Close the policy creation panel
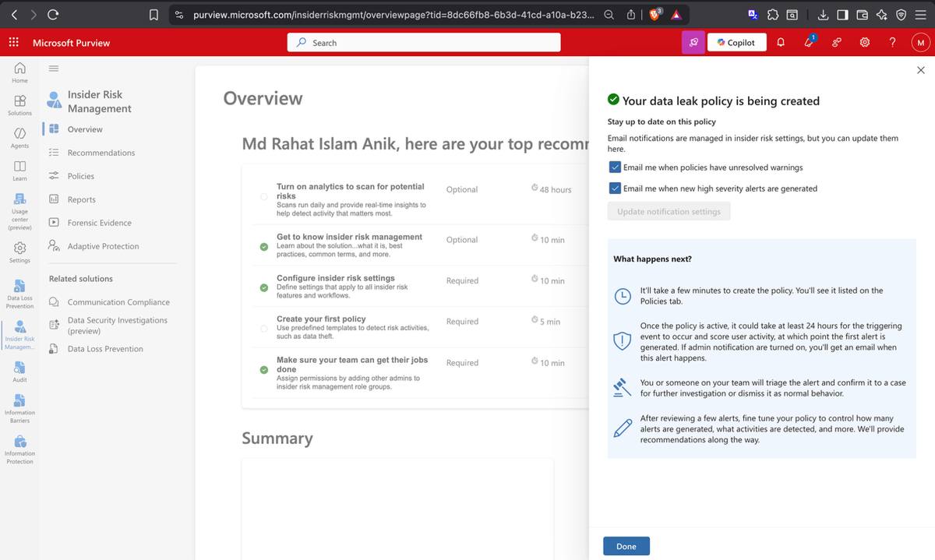This screenshot has height=560, width=935. (921, 70)
